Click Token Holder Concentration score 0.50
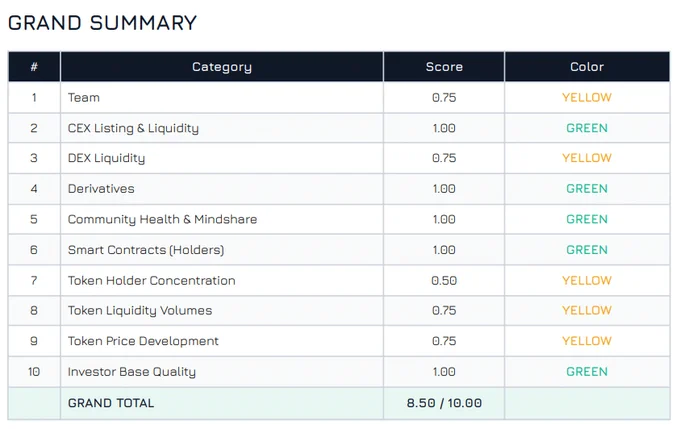The height and width of the screenshot is (429, 680). pyautogui.click(x=444, y=281)
